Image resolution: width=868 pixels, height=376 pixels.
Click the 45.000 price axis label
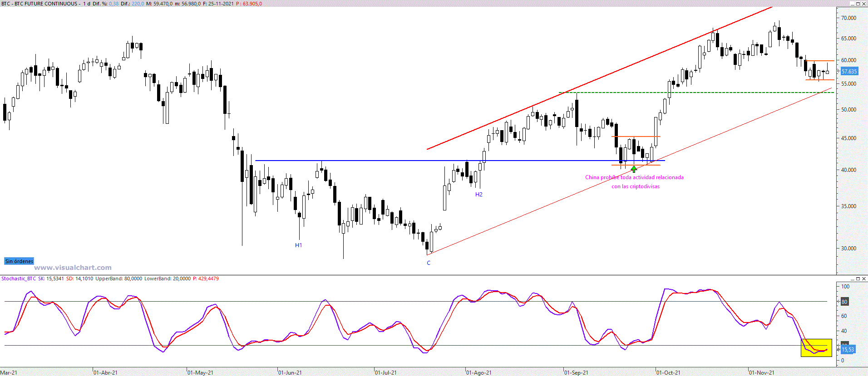[x=848, y=138]
